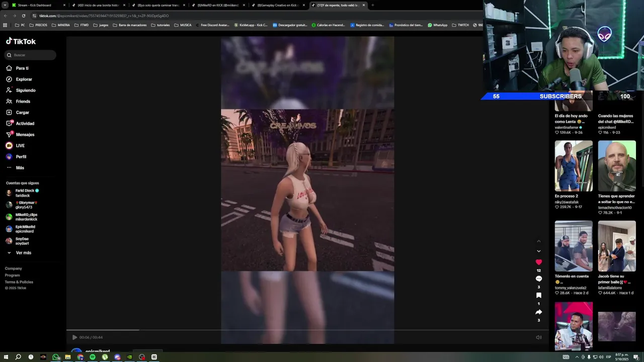The width and height of the screenshot is (644, 362).
Task: Switch to Gameplay Creativo en Kick tab
Action: point(277,5)
